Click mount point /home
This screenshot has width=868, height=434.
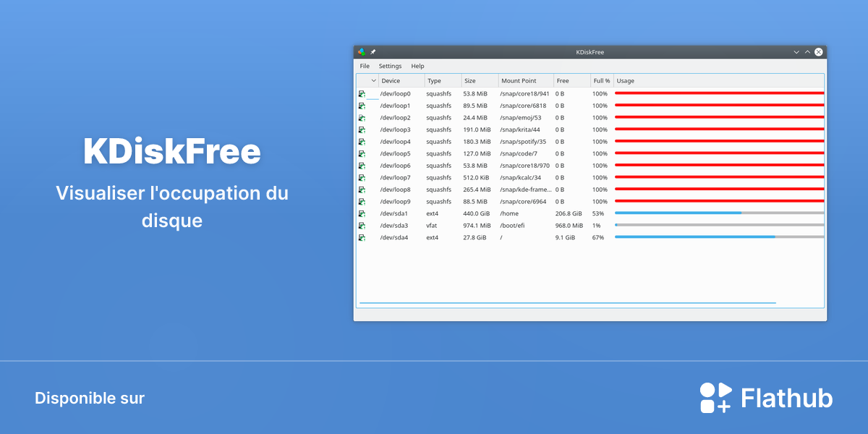509,213
